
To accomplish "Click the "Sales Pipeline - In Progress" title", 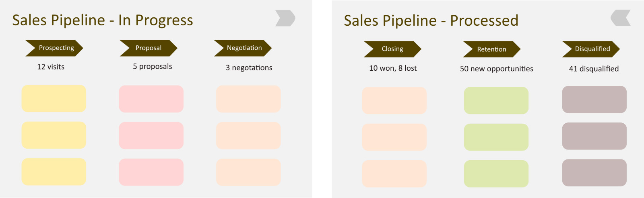I will coord(103,20).
